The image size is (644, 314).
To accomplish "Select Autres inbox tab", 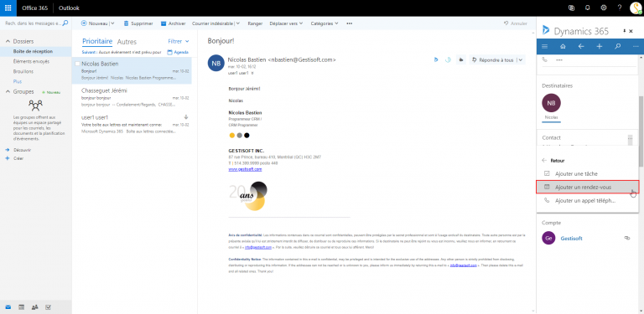I will point(127,42).
